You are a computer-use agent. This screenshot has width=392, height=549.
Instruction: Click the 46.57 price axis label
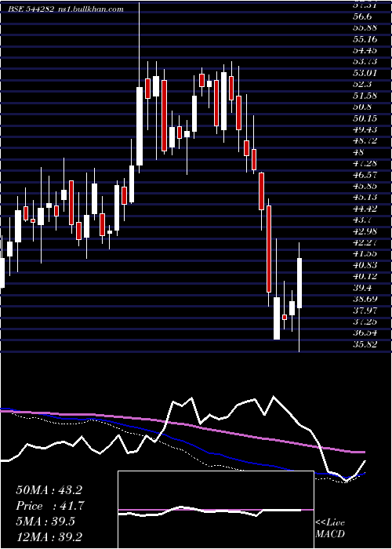(x=365, y=175)
